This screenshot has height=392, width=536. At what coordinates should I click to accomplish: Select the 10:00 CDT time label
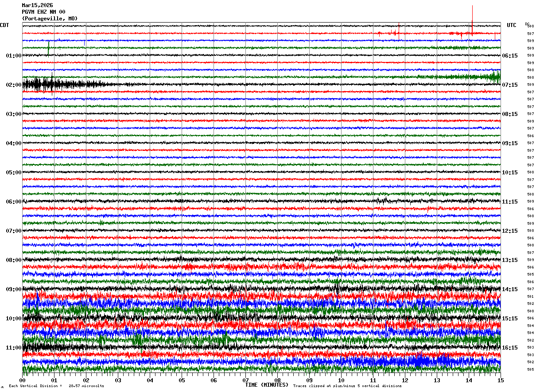pos(14,319)
